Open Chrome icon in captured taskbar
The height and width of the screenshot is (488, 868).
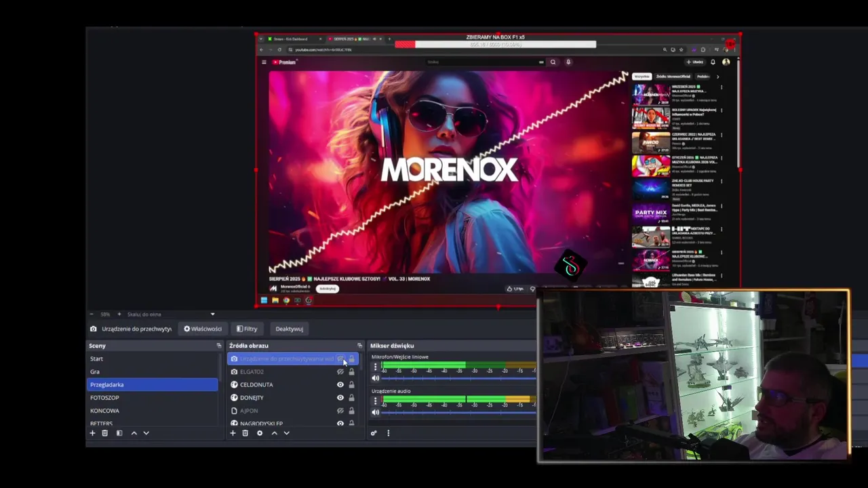pyautogui.click(x=286, y=300)
